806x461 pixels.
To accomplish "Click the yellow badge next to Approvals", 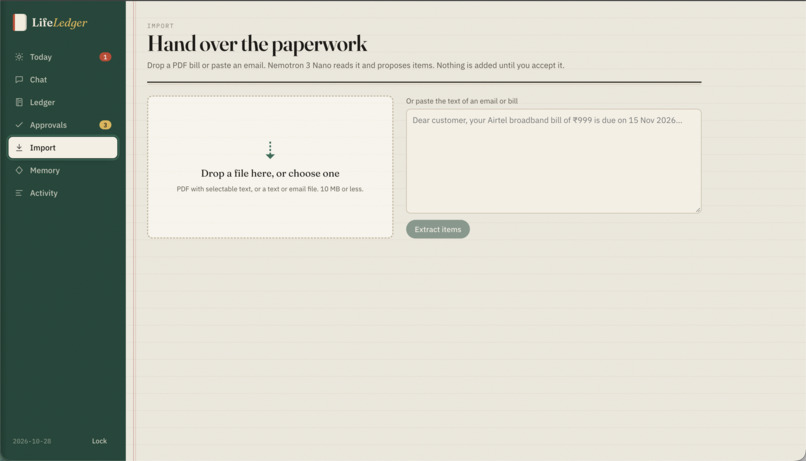I will [x=105, y=125].
